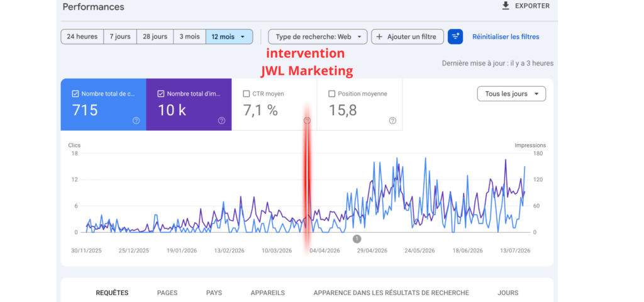
Task: Click help icon on total impressions card
Action: (x=221, y=120)
